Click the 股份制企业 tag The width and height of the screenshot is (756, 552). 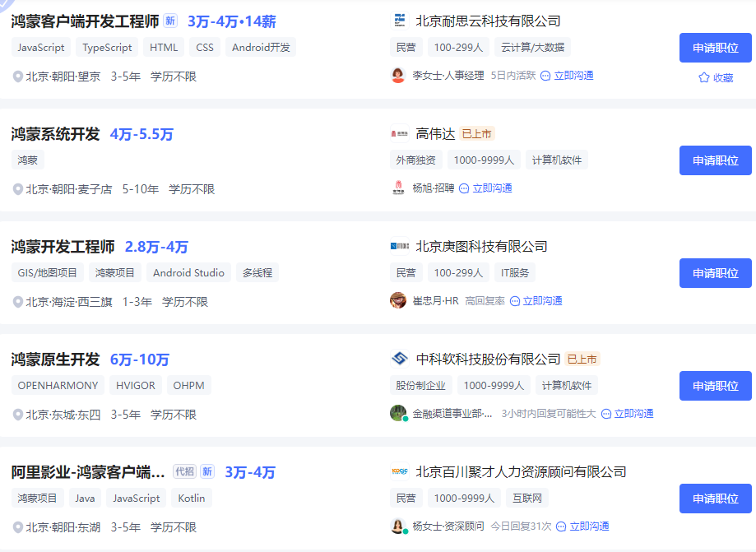click(421, 386)
